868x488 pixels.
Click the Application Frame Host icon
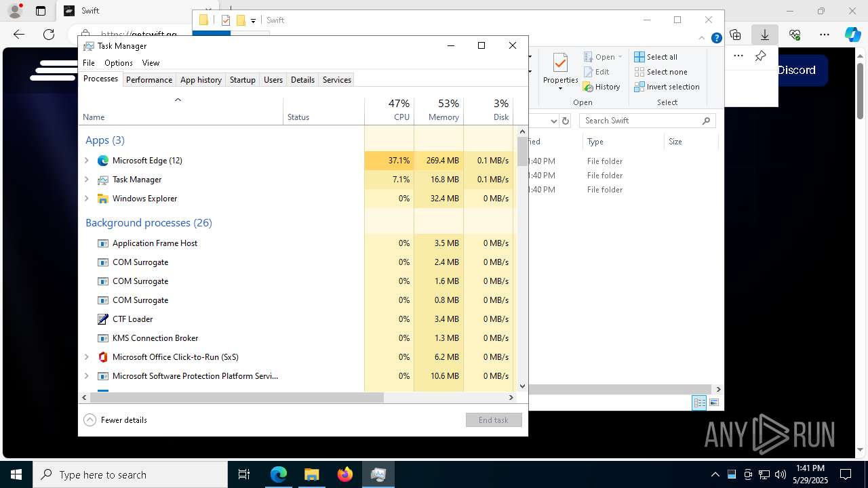[x=103, y=243]
